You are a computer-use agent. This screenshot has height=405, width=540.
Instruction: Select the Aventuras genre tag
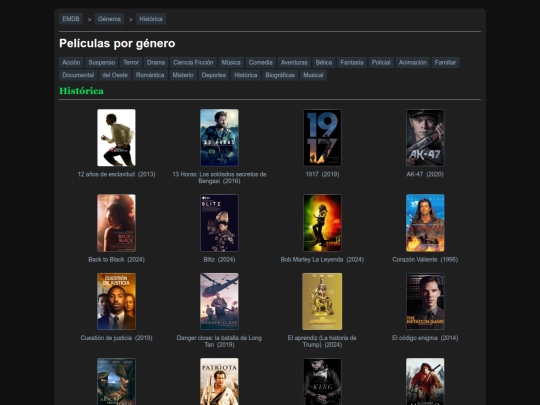(294, 62)
